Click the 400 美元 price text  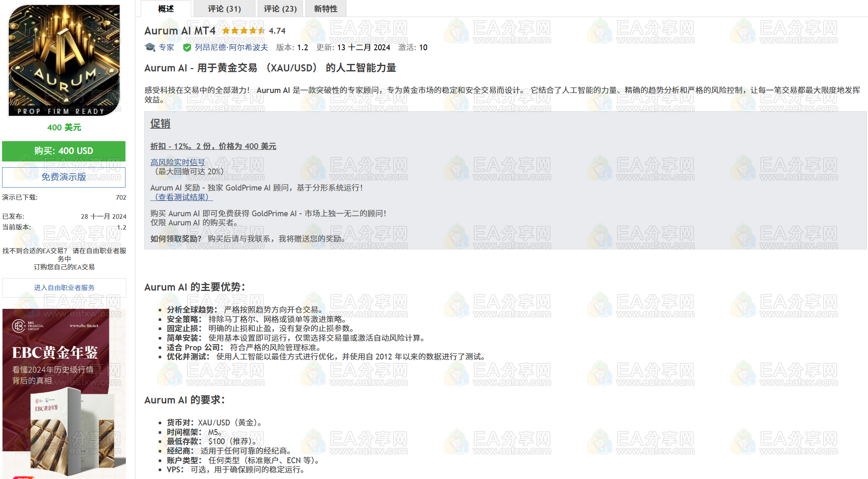(x=64, y=127)
